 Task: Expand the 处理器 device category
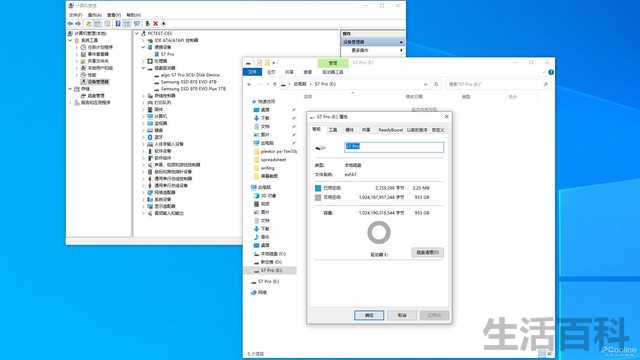tap(144, 61)
